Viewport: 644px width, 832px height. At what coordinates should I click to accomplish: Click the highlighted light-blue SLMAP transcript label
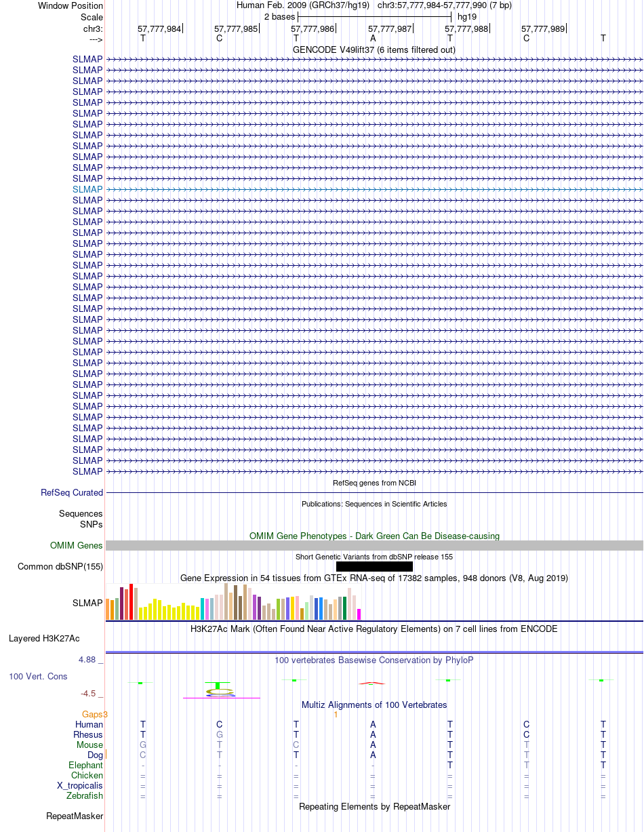(87, 189)
